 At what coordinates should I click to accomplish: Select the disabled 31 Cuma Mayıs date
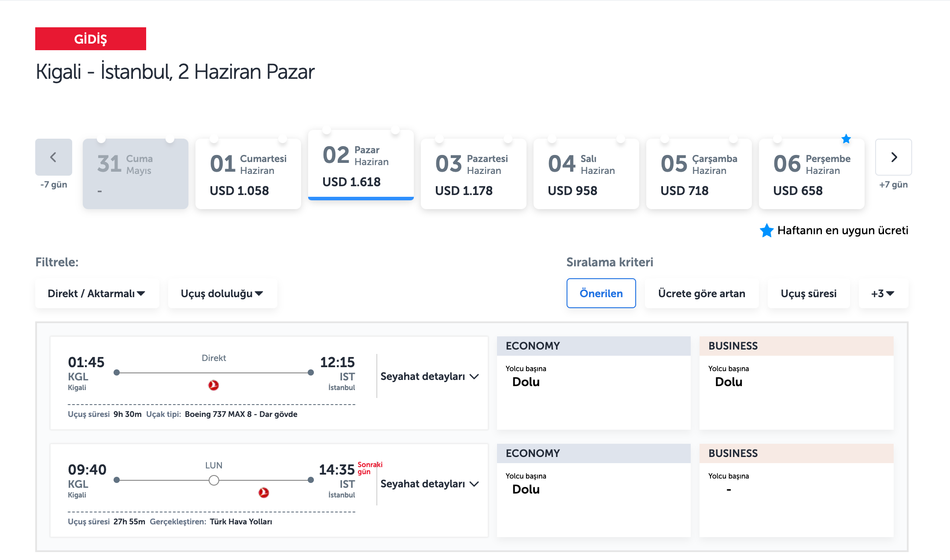(x=136, y=174)
